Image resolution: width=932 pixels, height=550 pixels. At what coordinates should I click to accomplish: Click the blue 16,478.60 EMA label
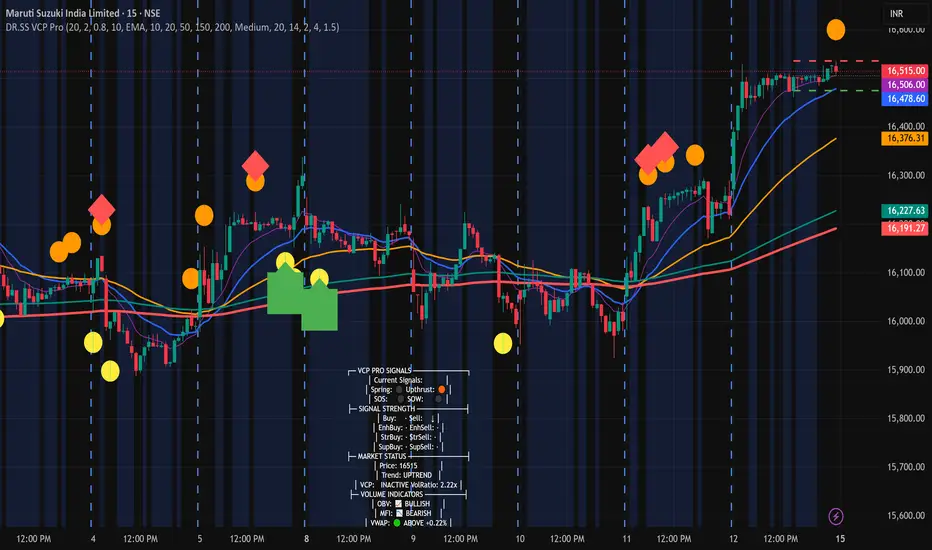(x=905, y=99)
